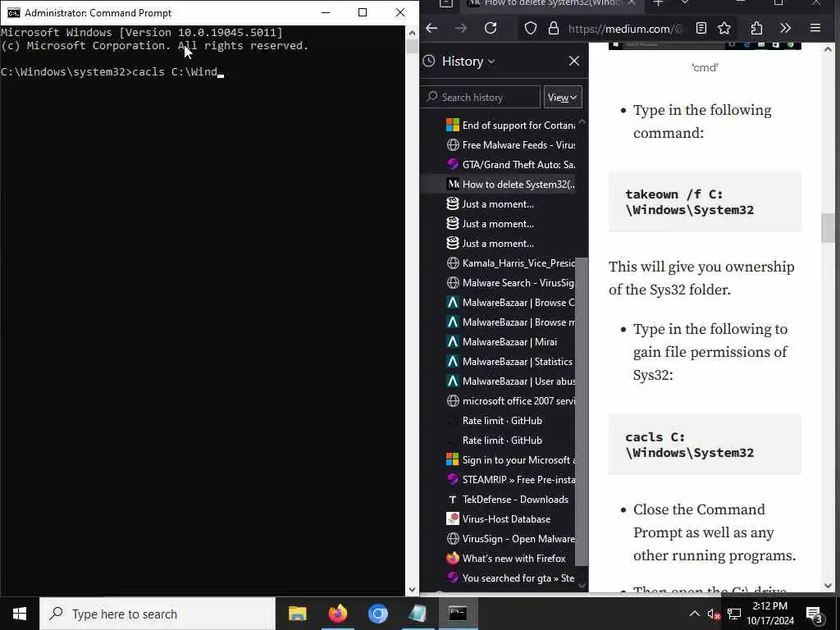
Task: Open File Explorer from the taskbar
Action: click(x=297, y=614)
